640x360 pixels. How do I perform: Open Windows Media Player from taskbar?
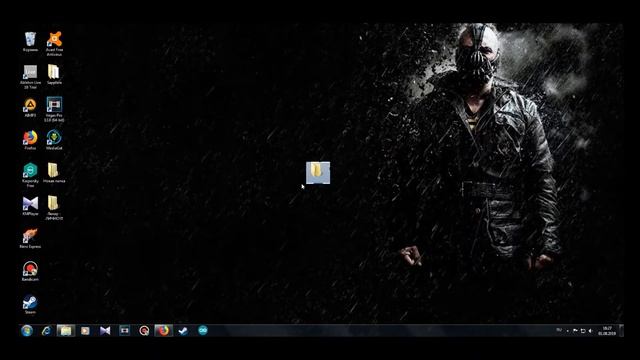tap(85, 331)
